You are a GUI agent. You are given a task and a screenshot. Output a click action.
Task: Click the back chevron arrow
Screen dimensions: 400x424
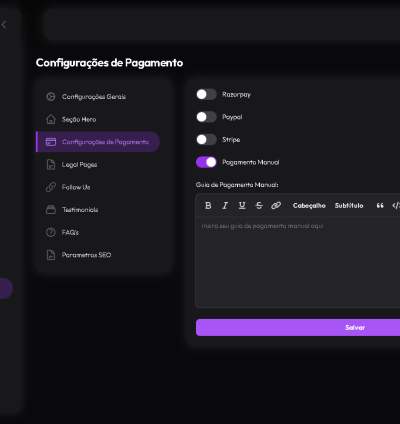[4, 24]
